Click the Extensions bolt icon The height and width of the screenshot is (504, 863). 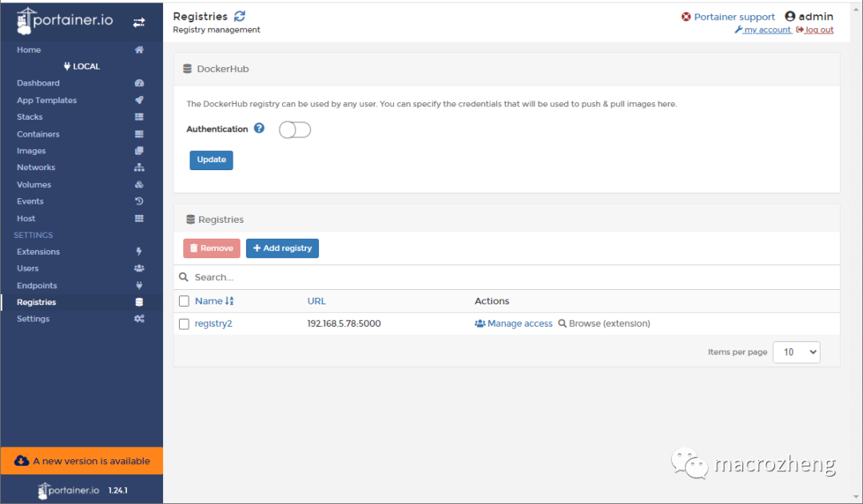[x=139, y=252]
